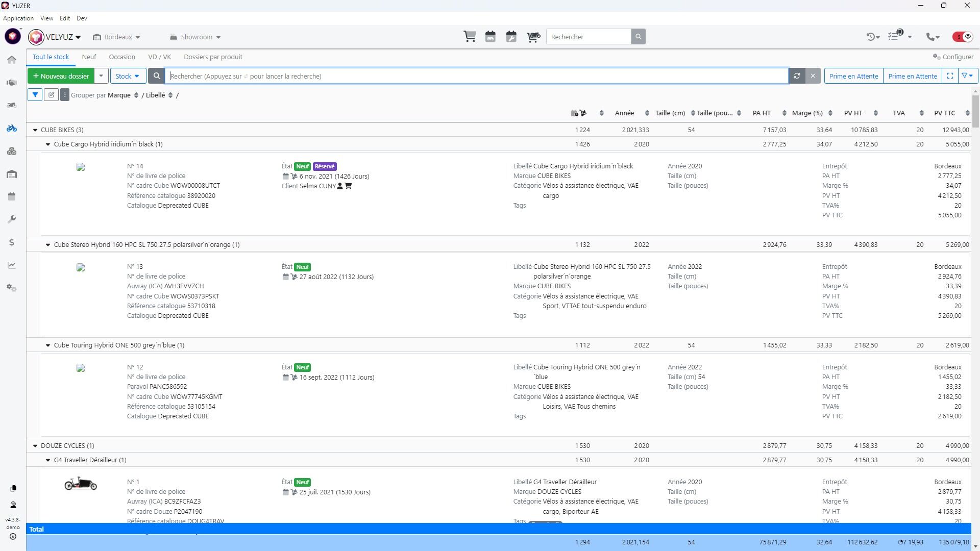This screenshot has height=551, width=980.
Task: Toggle fullscreen expand view button
Action: pyautogui.click(x=950, y=76)
